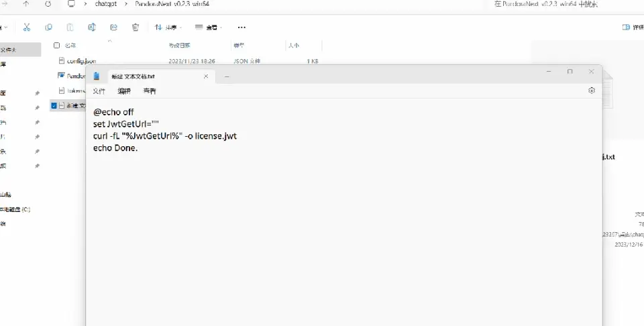
Task: Click the Cut scissors icon in Explorer toolbar
Action: click(x=27, y=27)
